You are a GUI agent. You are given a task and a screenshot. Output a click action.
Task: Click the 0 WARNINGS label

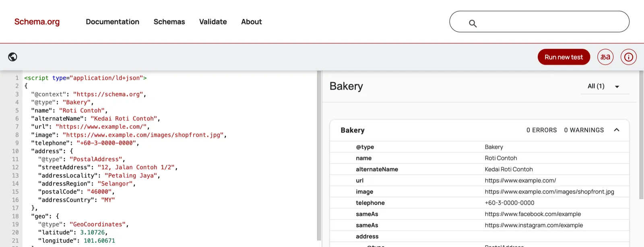[x=584, y=130]
